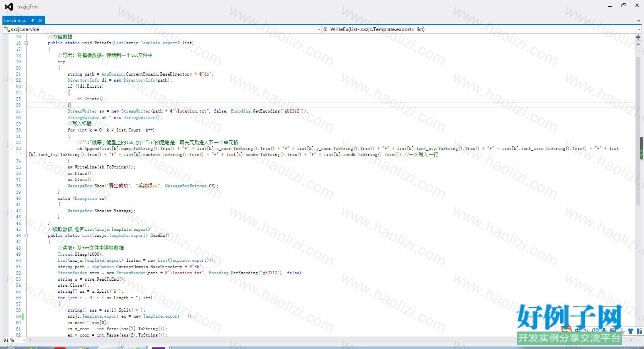Click 'MessageBox.Show' with 导出成功
Image resolution: width=644 pixels, height=349 pixels.
86,186
